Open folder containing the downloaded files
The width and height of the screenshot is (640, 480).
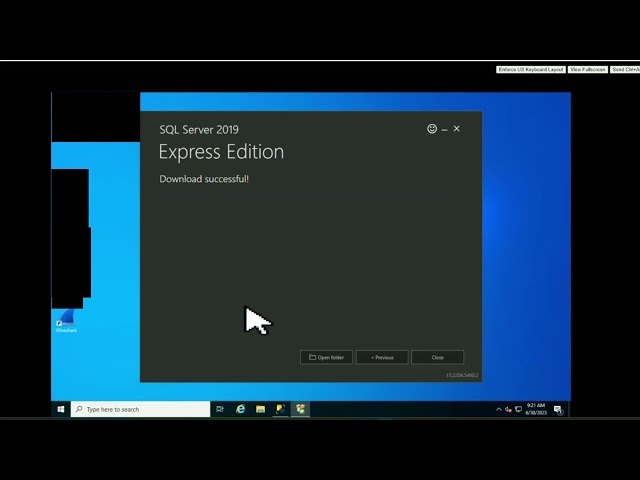click(326, 357)
